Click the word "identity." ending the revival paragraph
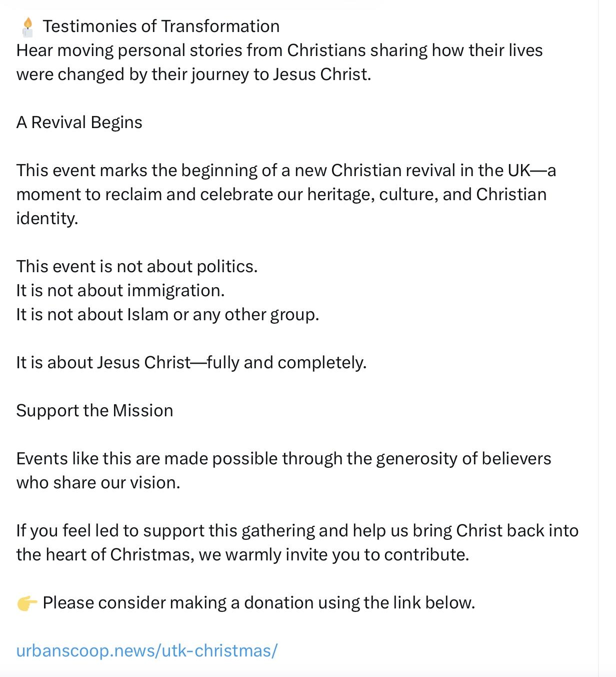The image size is (616, 677). (47, 218)
